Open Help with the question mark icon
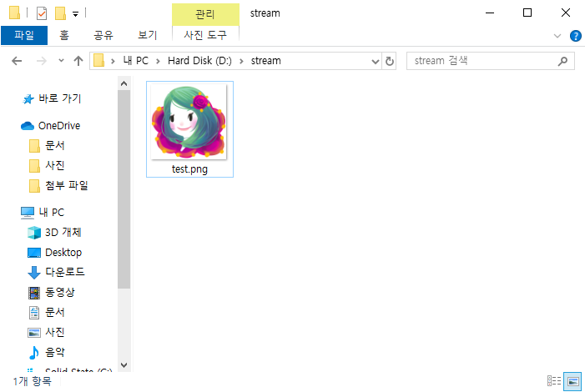Viewport: 585px width, 392px height. point(576,36)
